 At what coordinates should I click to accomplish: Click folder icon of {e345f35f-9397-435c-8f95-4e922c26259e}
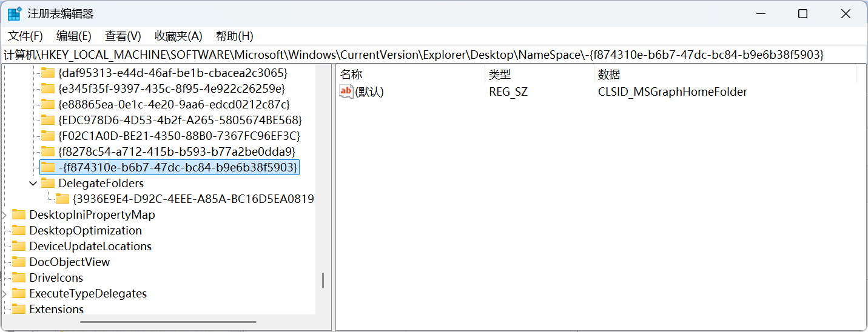point(47,88)
